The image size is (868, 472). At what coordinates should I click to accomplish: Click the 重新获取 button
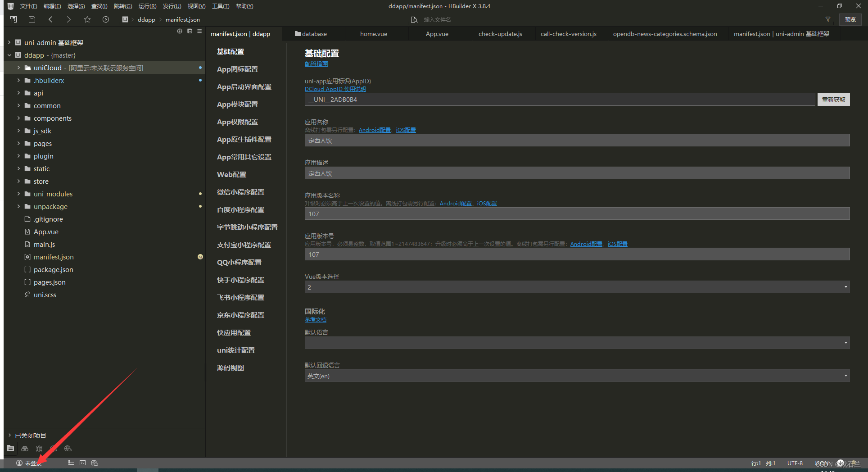(x=833, y=100)
